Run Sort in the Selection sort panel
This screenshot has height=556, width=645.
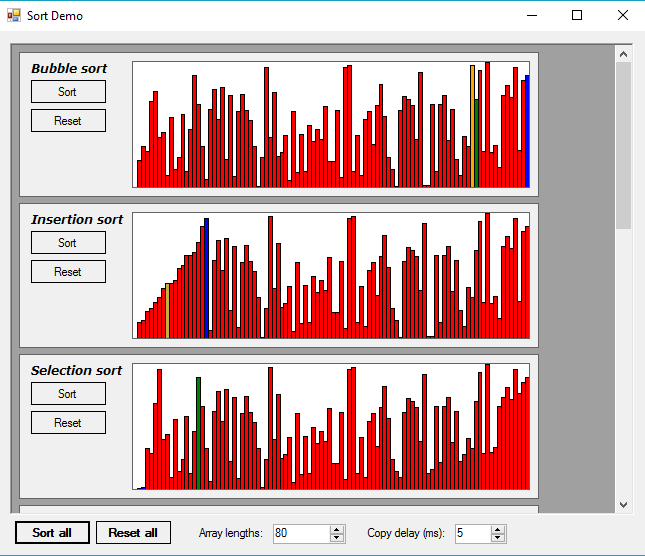point(68,394)
